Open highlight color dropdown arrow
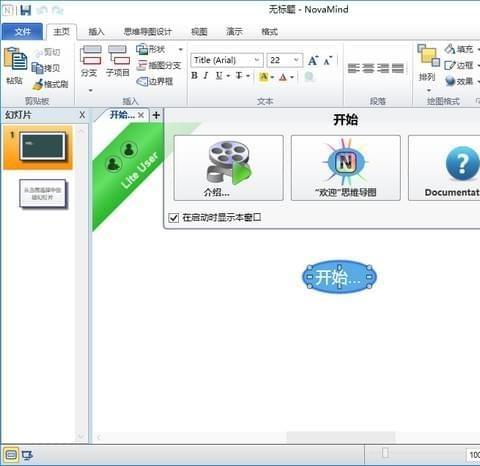This screenshot has width=480, height=466. pos(272,77)
